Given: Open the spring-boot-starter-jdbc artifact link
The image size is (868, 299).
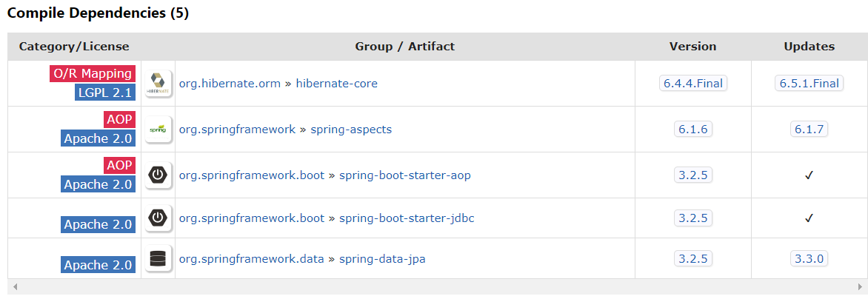Looking at the screenshot, I should [x=407, y=218].
